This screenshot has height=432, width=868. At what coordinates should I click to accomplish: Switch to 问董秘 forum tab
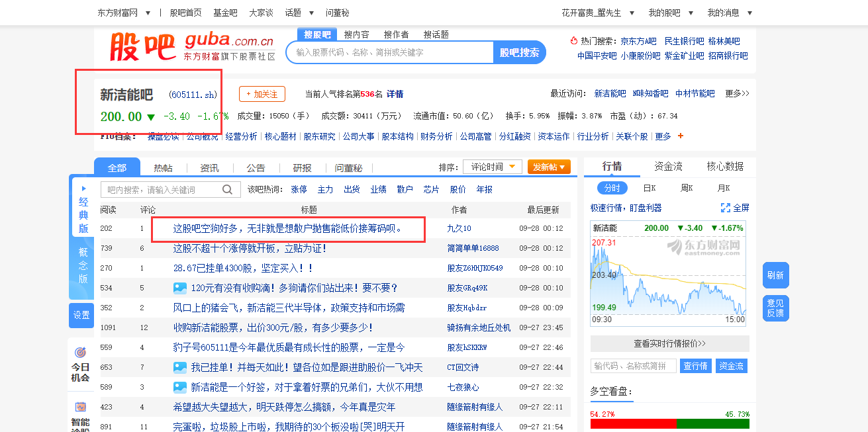[348, 168]
